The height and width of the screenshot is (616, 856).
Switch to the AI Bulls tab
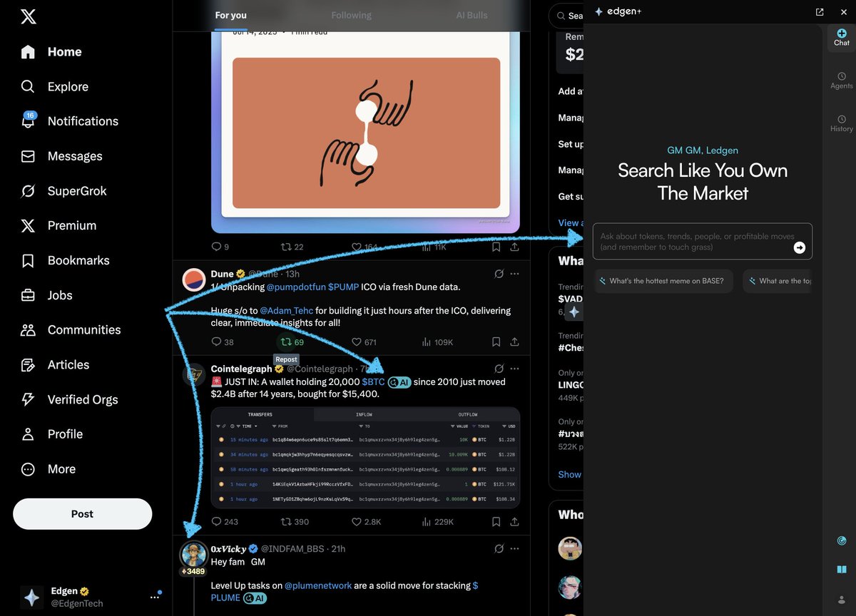pyautogui.click(x=472, y=15)
